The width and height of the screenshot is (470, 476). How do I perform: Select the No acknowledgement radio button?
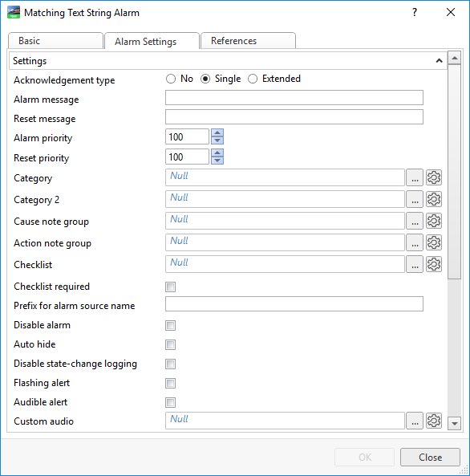click(x=171, y=79)
